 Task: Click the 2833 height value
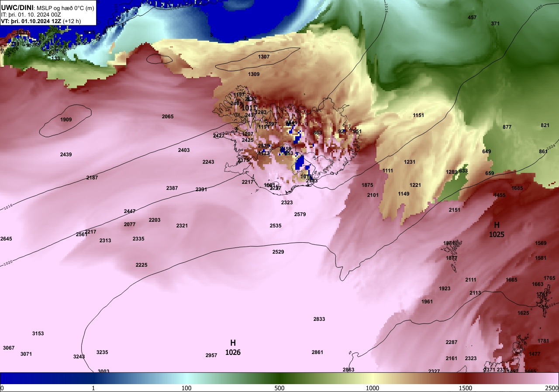point(319,319)
